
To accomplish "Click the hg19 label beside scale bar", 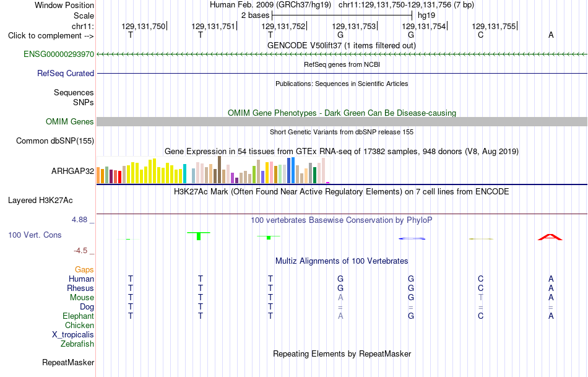I will click(x=426, y=15).
